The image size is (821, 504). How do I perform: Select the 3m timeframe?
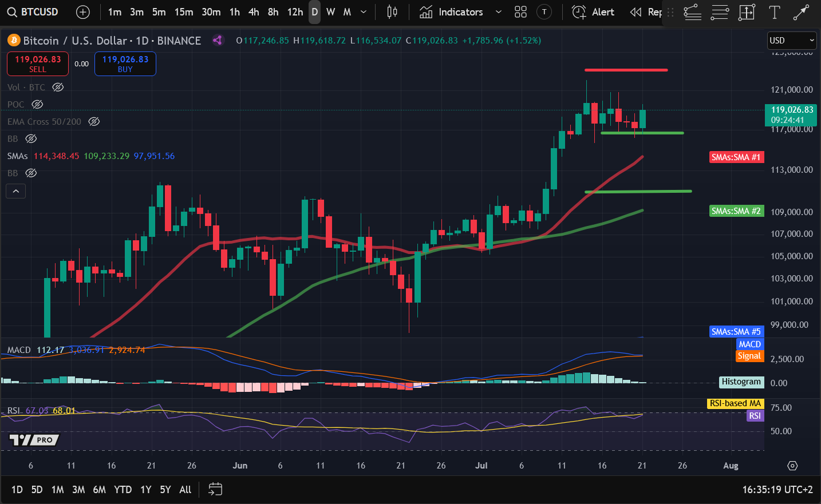(x=137, y=12)
